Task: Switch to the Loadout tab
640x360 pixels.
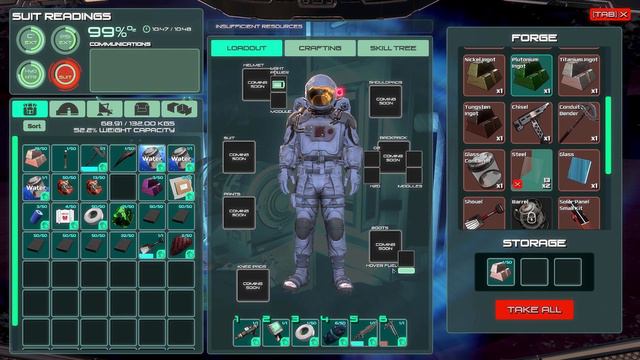Action: pos(247,48)
